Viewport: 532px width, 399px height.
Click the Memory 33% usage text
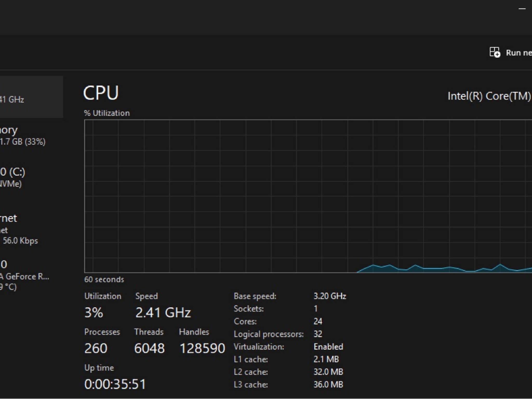click(x=23, y=142)
